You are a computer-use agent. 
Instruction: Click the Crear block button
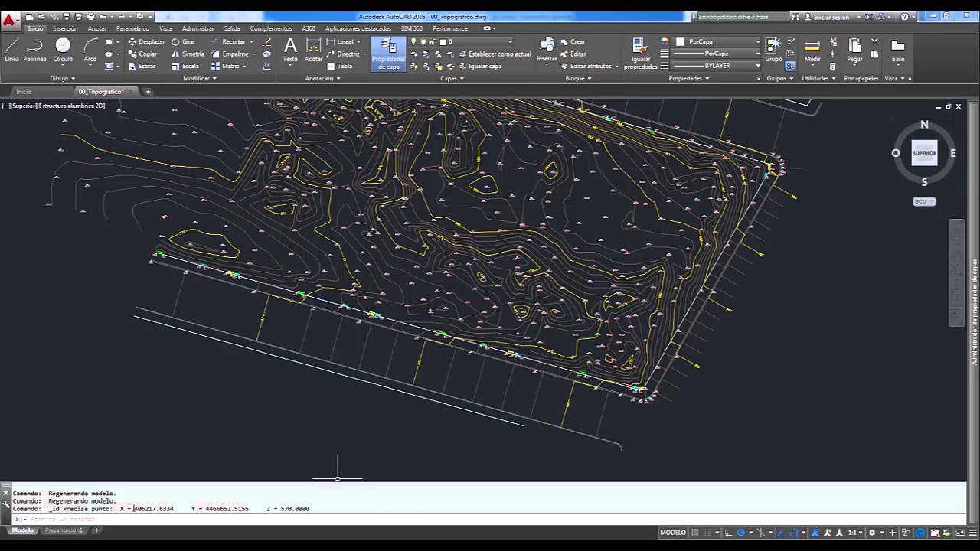[x=573, y=42]
